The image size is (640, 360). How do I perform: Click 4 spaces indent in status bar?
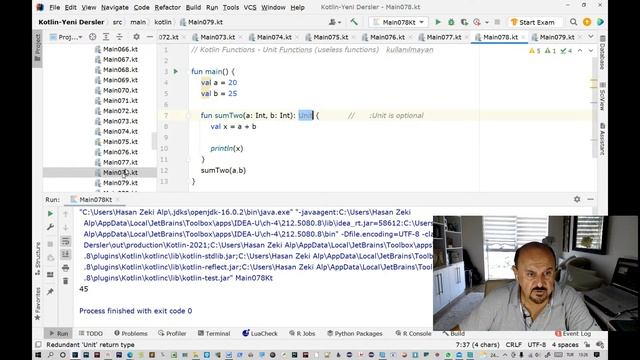tap(565, 345)
